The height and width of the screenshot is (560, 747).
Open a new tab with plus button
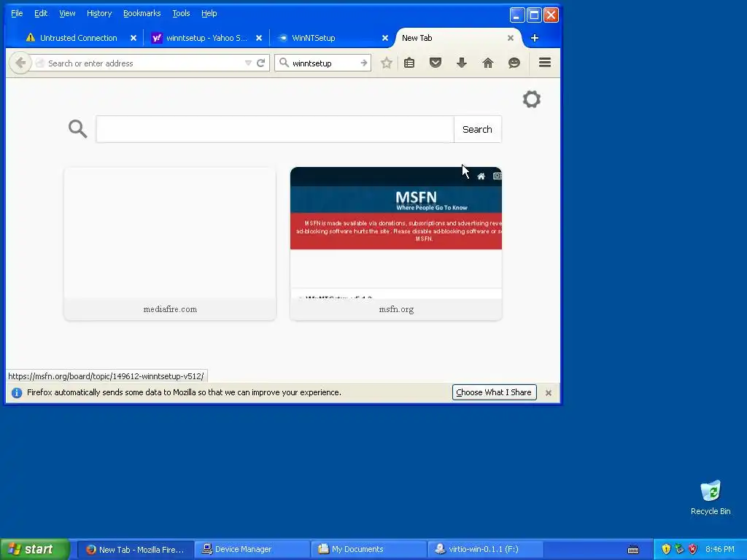click(x=535, y=38)
